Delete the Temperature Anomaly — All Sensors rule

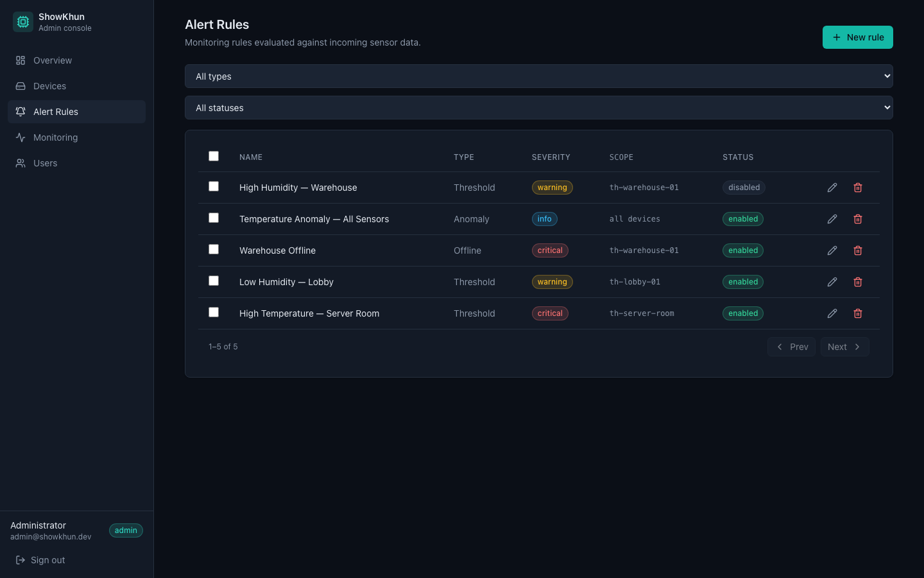tap(858, 219)
